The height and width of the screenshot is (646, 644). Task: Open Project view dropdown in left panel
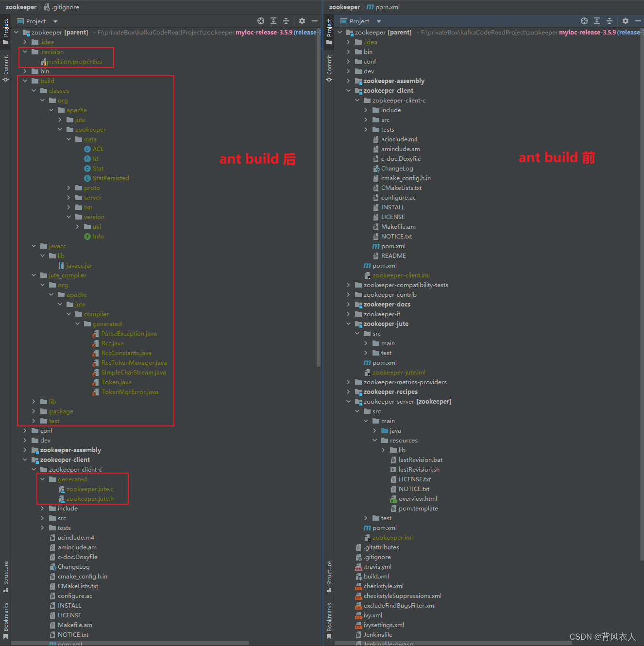55,21
